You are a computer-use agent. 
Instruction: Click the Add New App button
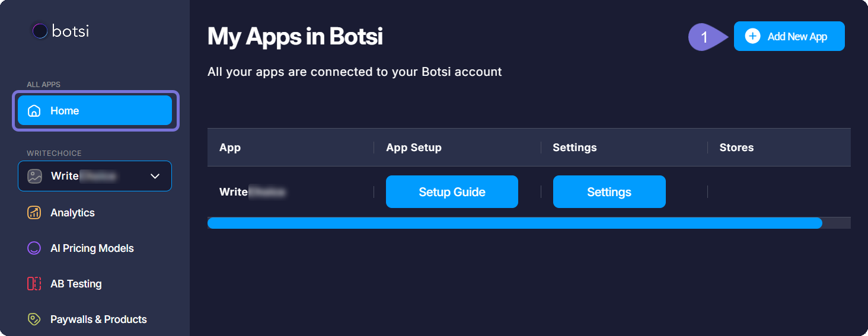click(789, 36)
